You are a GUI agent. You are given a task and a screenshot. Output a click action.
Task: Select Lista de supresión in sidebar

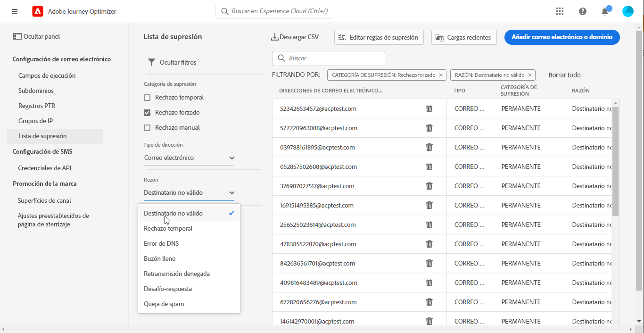point(55,136)
